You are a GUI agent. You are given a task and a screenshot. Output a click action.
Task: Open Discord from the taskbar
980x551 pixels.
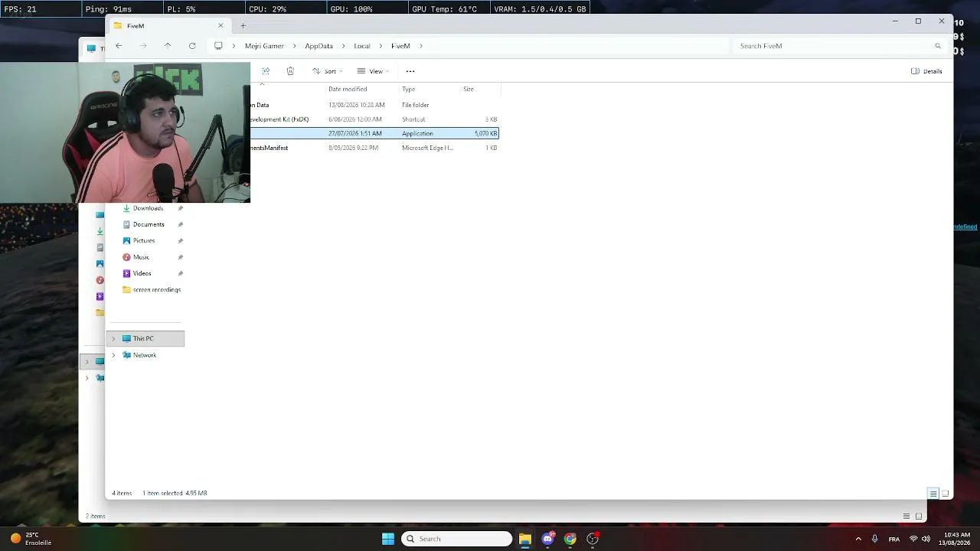(x=547, y=539)
